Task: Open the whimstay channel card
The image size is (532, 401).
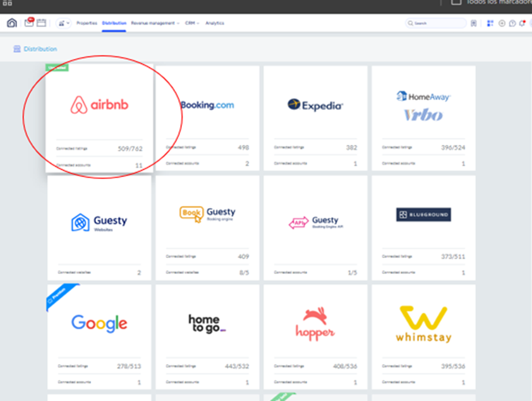Action: 423,337
